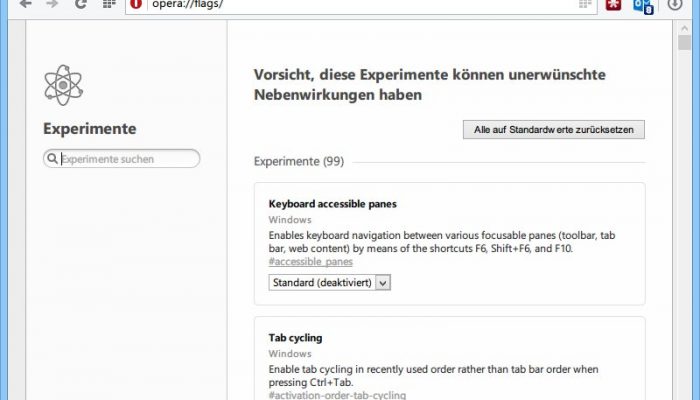Click the dropdown arrow under accessible_panes

click(x=383, y=283)
